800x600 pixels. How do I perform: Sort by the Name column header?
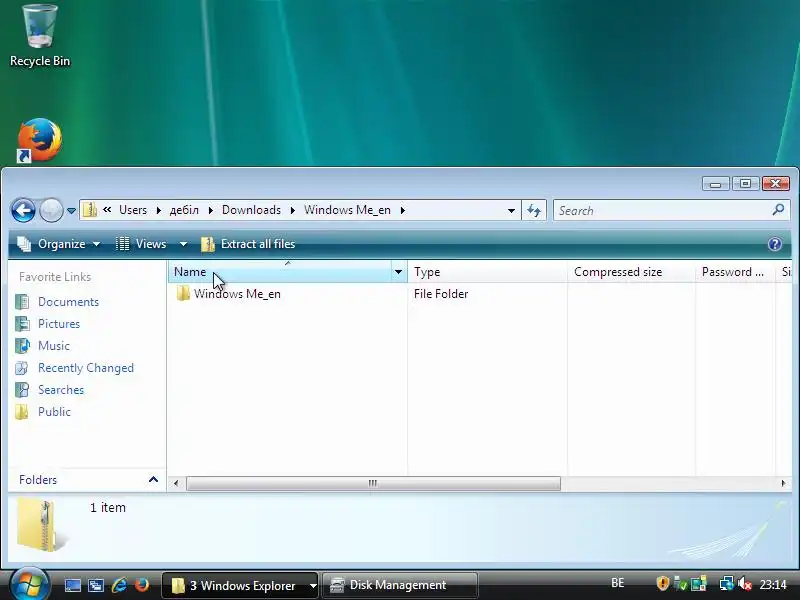(280, 272)
